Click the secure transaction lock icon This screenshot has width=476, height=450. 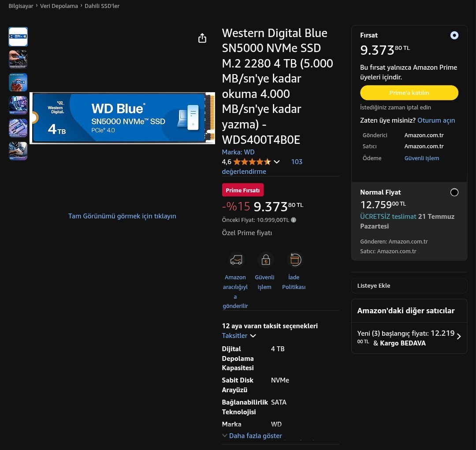(266, 260)
